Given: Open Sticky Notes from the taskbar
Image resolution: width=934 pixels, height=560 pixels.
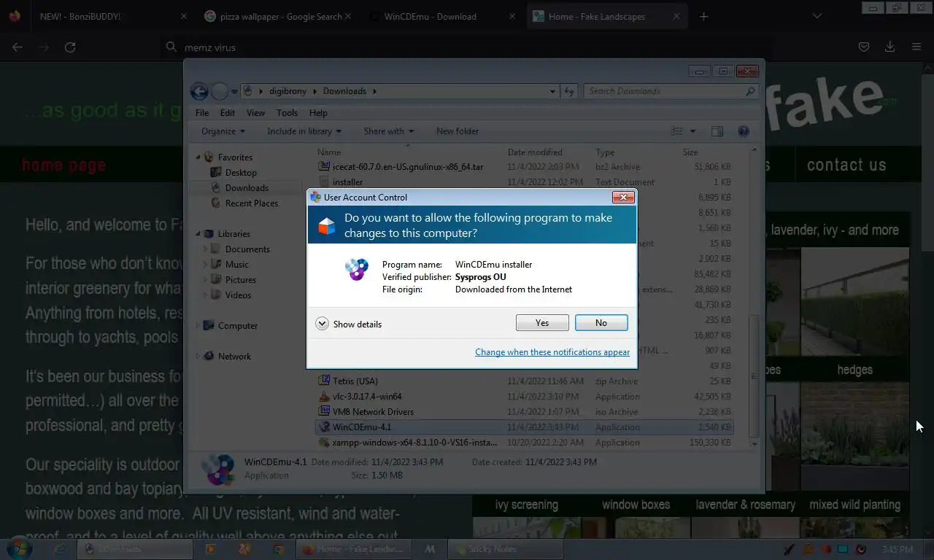Looking at the screenshot, I should (504, 549).
